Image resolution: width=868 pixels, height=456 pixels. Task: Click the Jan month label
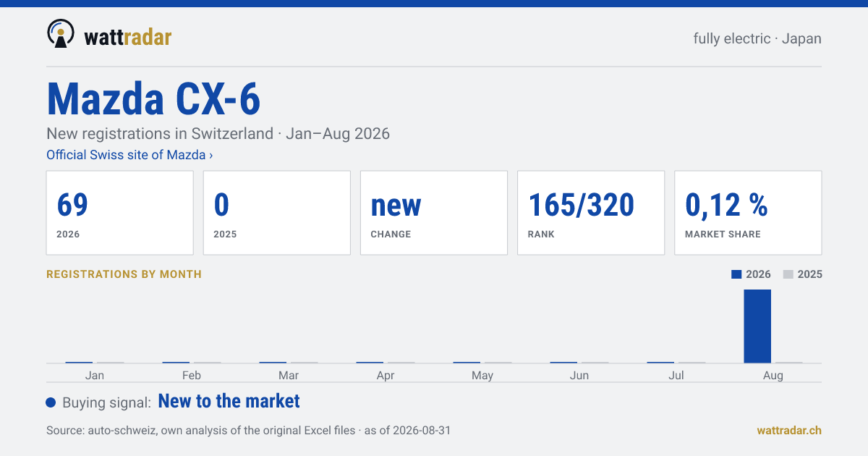(95, 375)
